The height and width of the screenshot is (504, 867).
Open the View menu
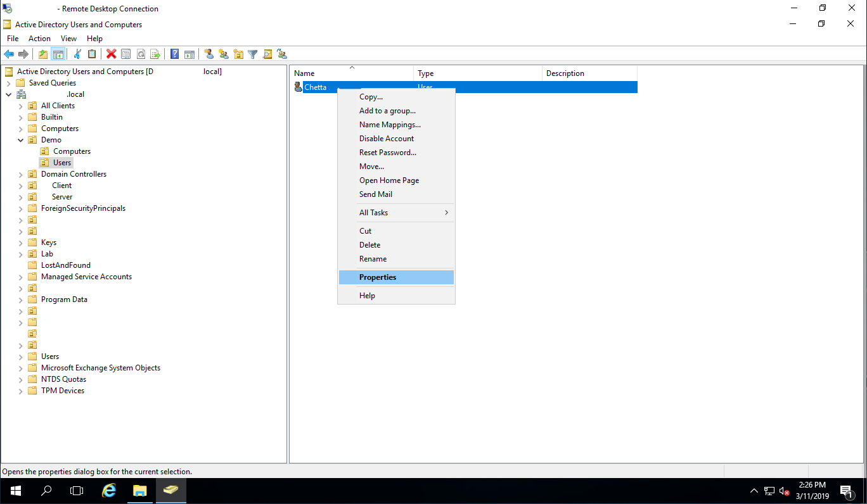68,39
